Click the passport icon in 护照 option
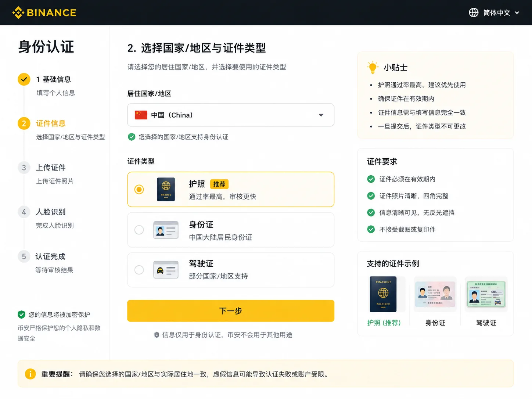532x399 pixels. point(166,189)
